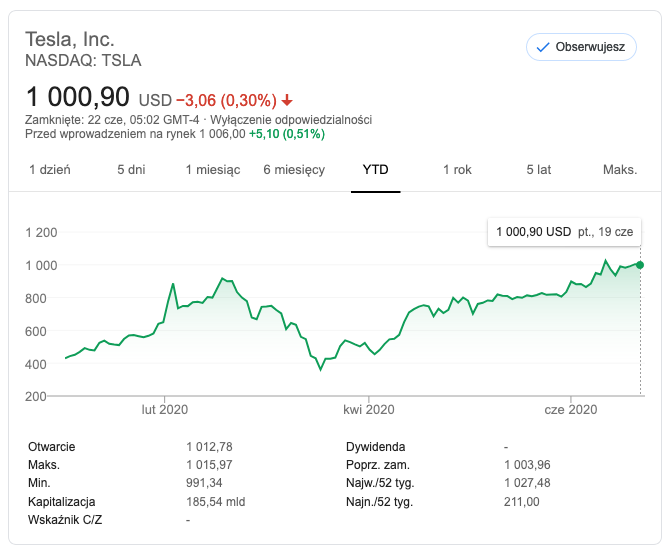Click the Min. value 991,34

[x=204, y=483]
